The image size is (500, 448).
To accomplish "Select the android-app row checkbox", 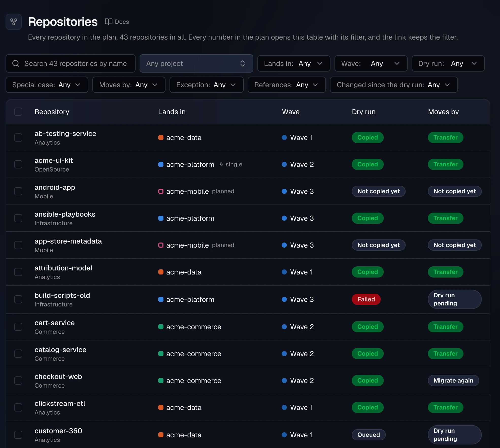I will 18,191.
